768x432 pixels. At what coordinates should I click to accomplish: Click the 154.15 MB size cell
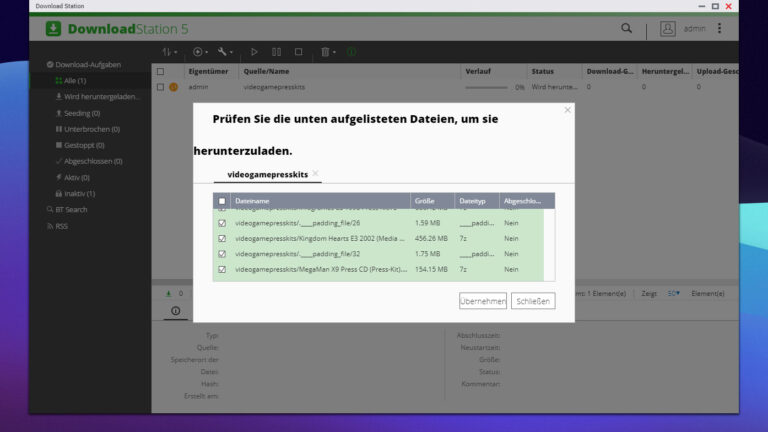[431, 269]
